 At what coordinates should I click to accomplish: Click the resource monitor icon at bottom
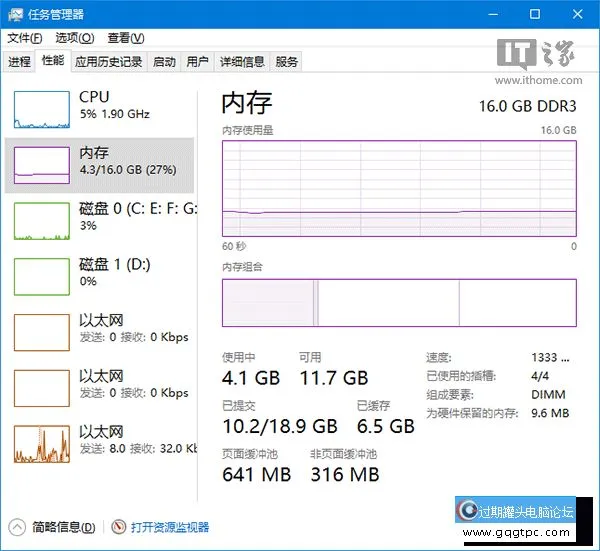pos(119,527)
